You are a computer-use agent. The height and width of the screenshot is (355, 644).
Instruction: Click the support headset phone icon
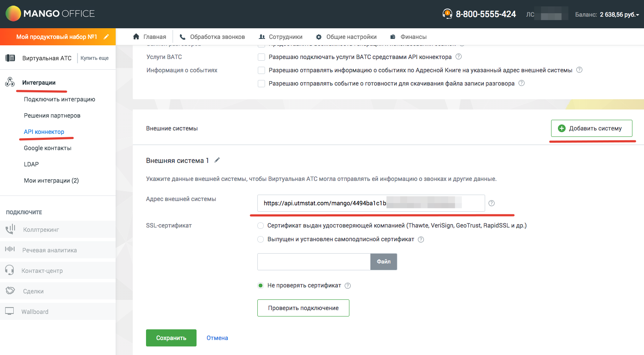click(447, 14)
